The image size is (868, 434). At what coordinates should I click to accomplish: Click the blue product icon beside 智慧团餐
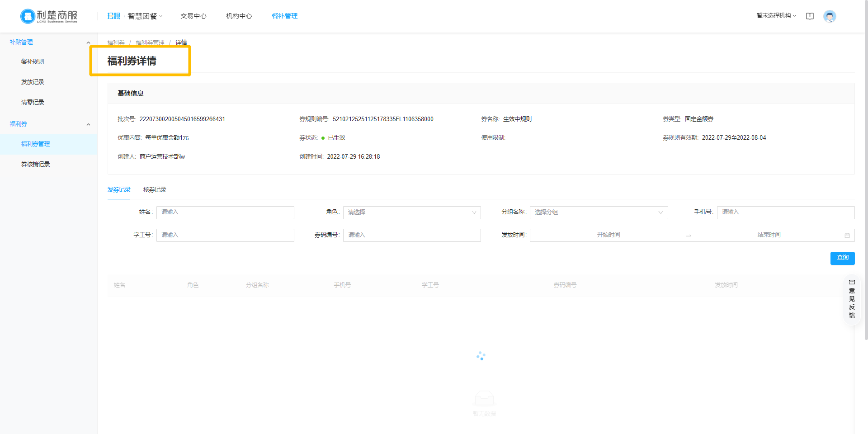point(113,16)
